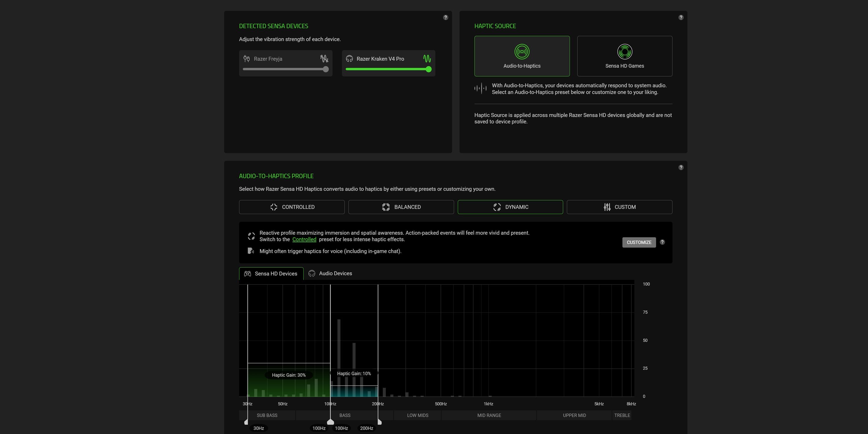Click help icon beside Customize button
Image resolution: width=868 pixels, height=434 pixels.
click(662, 242)
